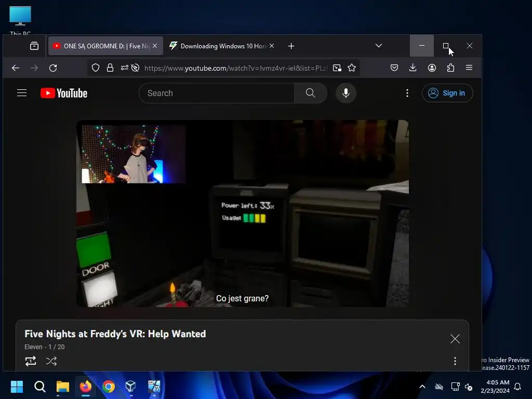
Task: Open a new tab with plus button
Action: (291, 46)
